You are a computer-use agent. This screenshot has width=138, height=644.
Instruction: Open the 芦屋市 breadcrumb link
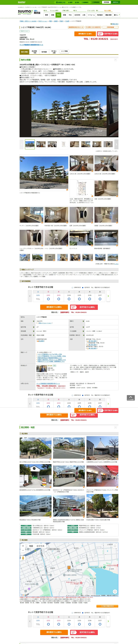click(61, 21)
